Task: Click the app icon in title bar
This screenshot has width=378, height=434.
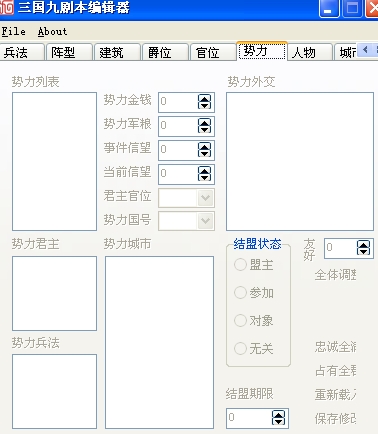Action: (x=6, y=8)
